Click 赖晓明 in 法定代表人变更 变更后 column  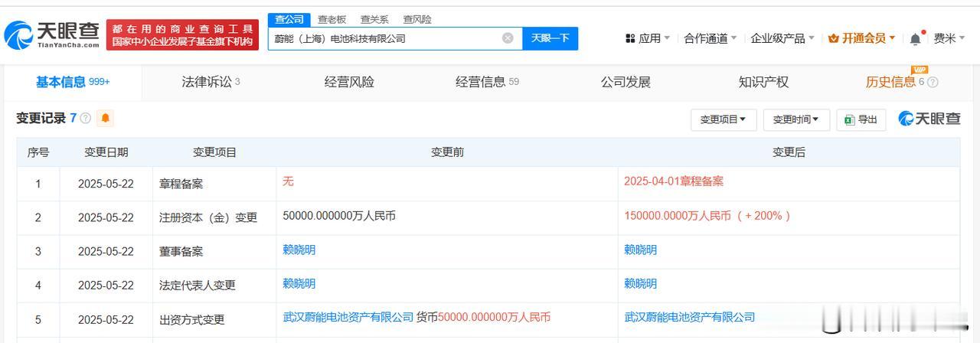pos(640,283)
